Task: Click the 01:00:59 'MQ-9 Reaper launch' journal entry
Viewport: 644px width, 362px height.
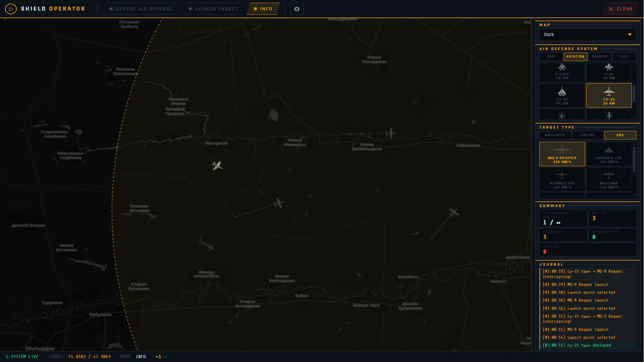Action: tap(588, 285)
